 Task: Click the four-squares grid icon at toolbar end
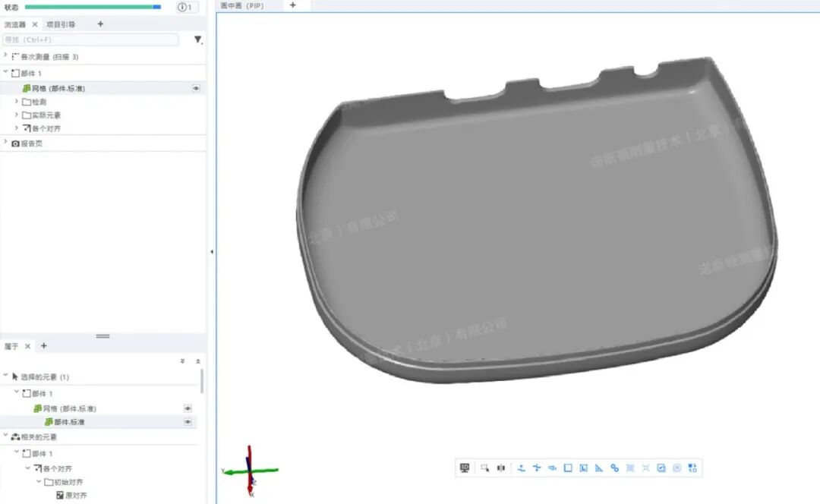692,468
